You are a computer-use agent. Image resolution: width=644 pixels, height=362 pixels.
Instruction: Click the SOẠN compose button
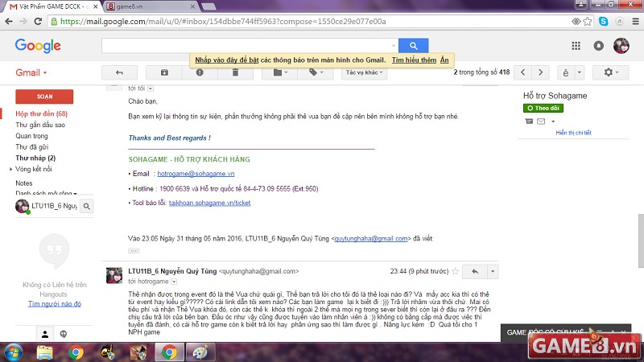click(x=44, y=97)
